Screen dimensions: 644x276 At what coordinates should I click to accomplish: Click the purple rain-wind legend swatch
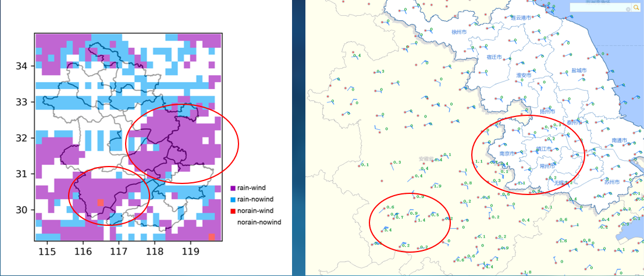(233, 188)
